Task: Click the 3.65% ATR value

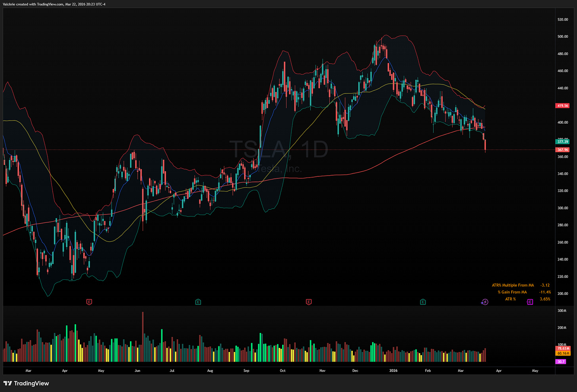Action: [545, 299]
